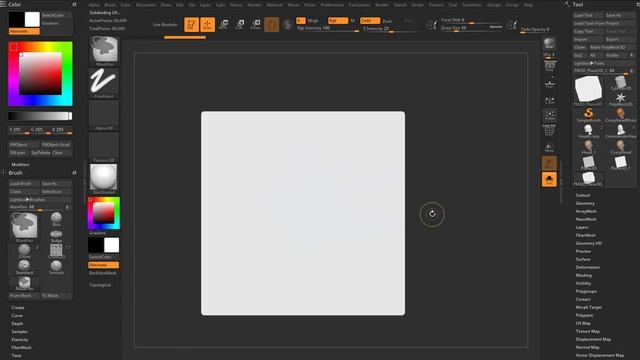This screenshot has height=360, width=640.
Task: Open the Alpha Off selector
Action: click(104, 115)
